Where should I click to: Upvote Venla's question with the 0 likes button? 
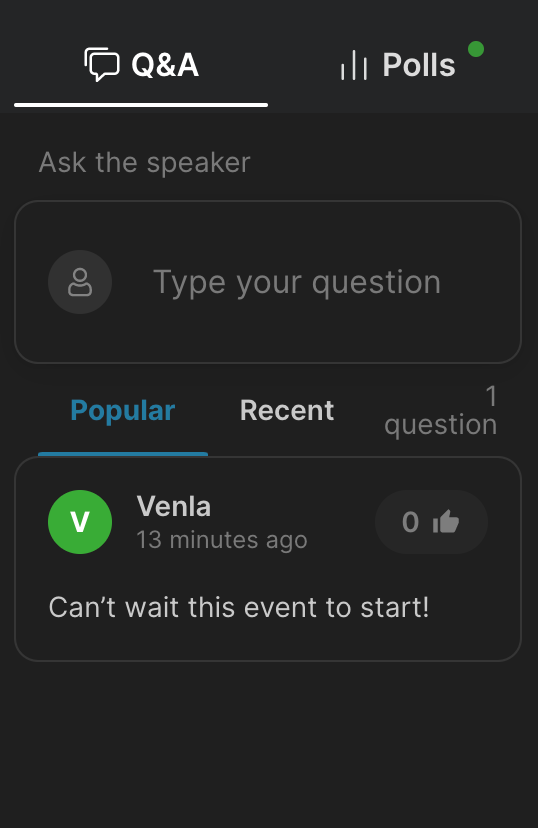click(x=431, y=522)
